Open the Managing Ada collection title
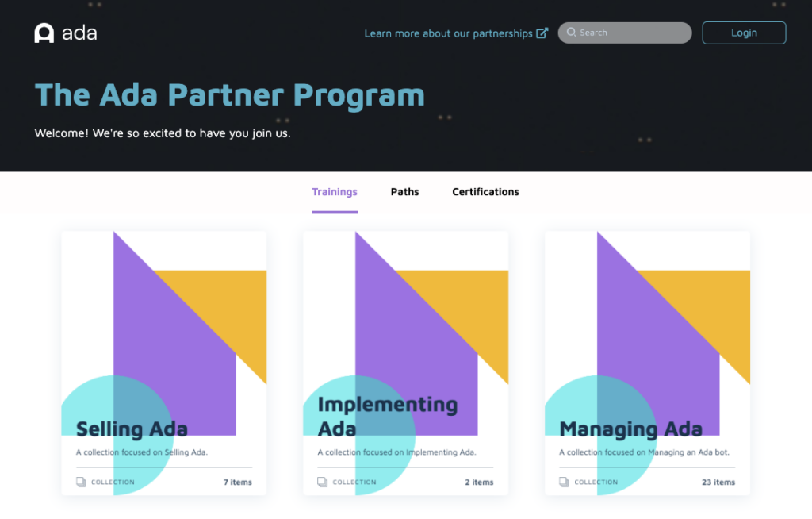Image resolution: width=812 pixels, height=519 pixels. pyautogui.click(x=630, y=429)
